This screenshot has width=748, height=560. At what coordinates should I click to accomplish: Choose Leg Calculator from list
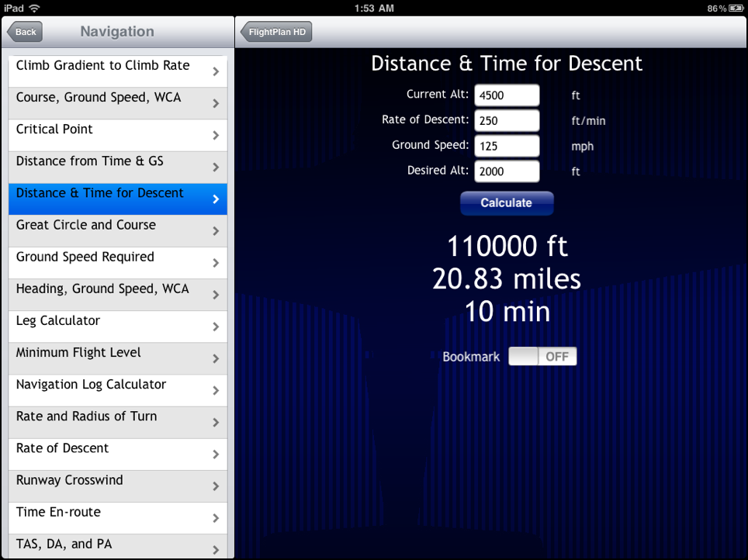(x=116, y=326)
